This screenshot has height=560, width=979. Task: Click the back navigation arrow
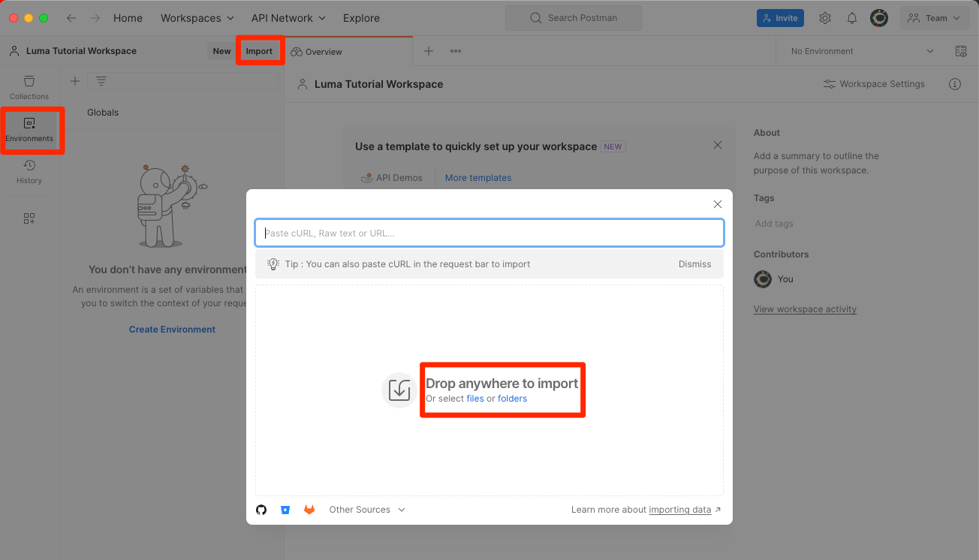coord(71,18)
